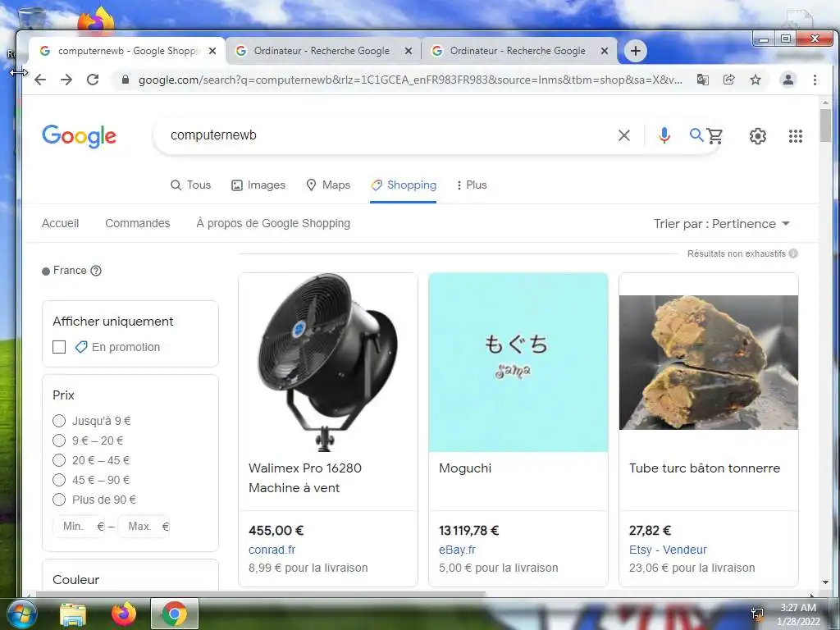Screen dimensions: 840x630
Task: Switch to the third Ordinateur browser tab
Action: coord(519,51)
